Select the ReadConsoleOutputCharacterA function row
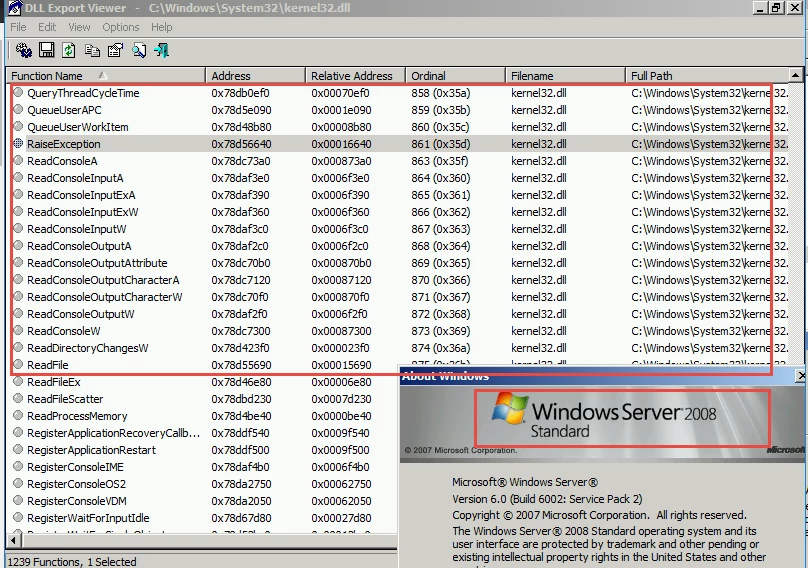Screen dimensions: 808x568 [x=397, y=280]
